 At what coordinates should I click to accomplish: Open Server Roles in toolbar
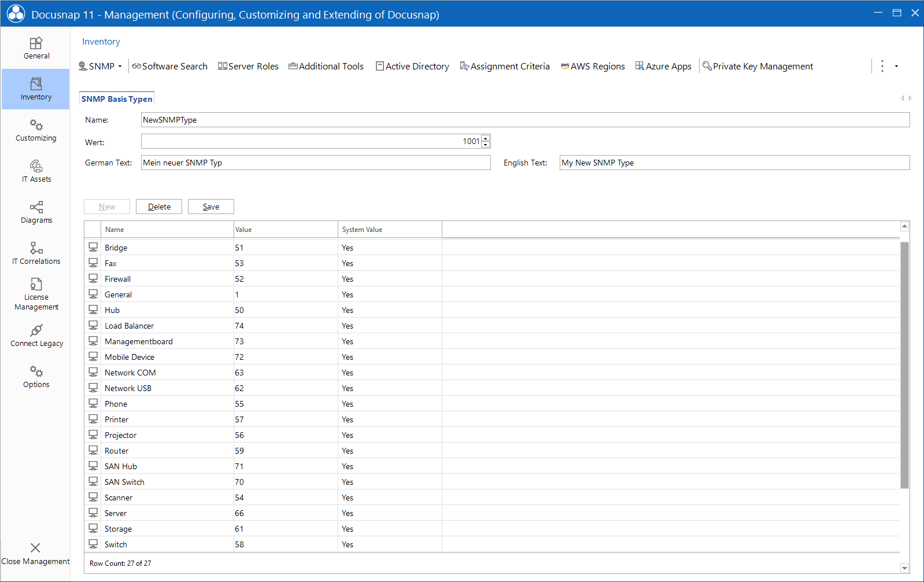click(248, 67)
